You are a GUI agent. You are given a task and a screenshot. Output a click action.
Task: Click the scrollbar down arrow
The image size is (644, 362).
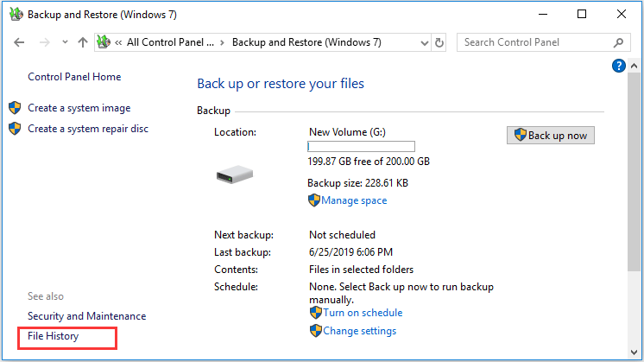point(634,352)
